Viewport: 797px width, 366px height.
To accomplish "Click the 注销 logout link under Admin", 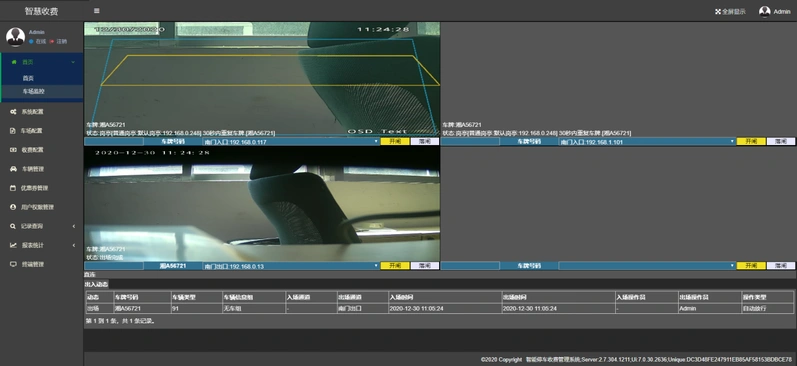I will (x=58, y=42).
